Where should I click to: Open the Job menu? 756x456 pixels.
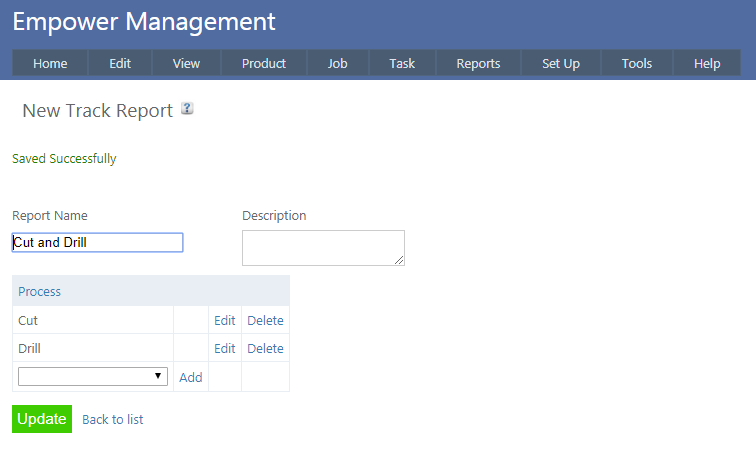point(338,63)
